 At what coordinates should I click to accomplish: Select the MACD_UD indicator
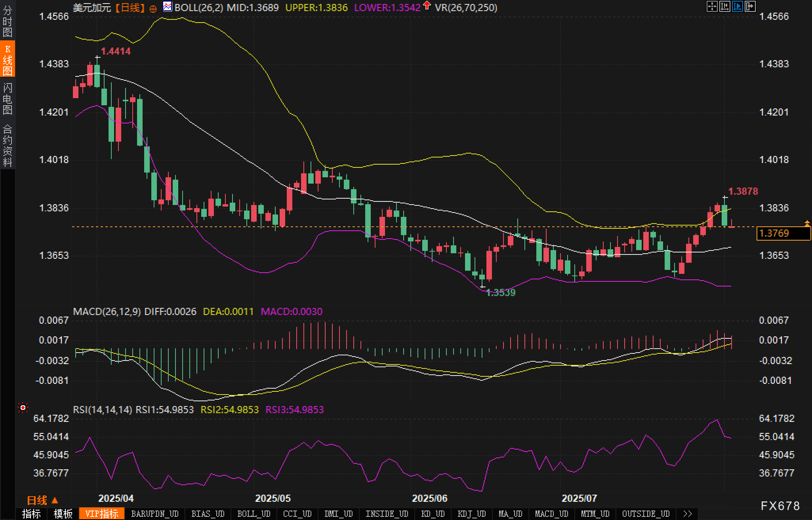click(551, 514)
